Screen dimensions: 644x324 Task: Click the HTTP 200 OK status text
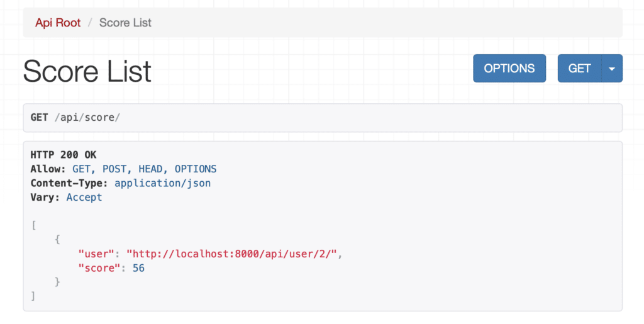(x=64, y=155)
